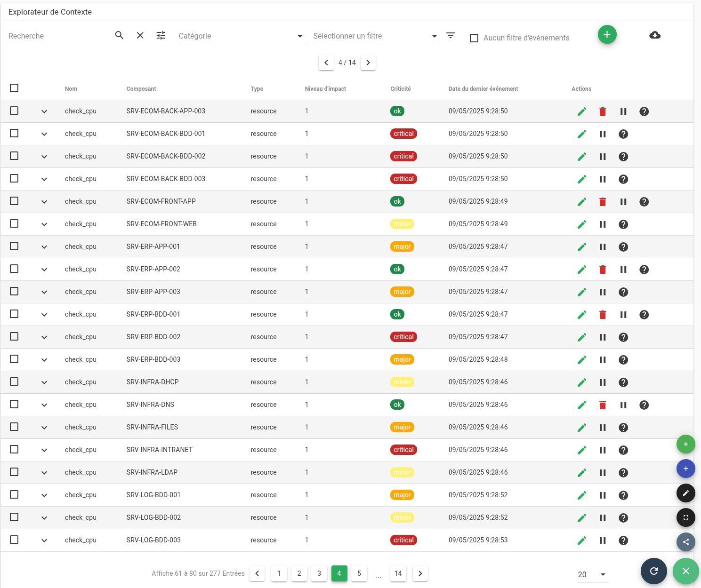Pause the SRV-ERP-BDD-001 entity
The height and width of the screenshot is (588, 701).
pos(623,315)
